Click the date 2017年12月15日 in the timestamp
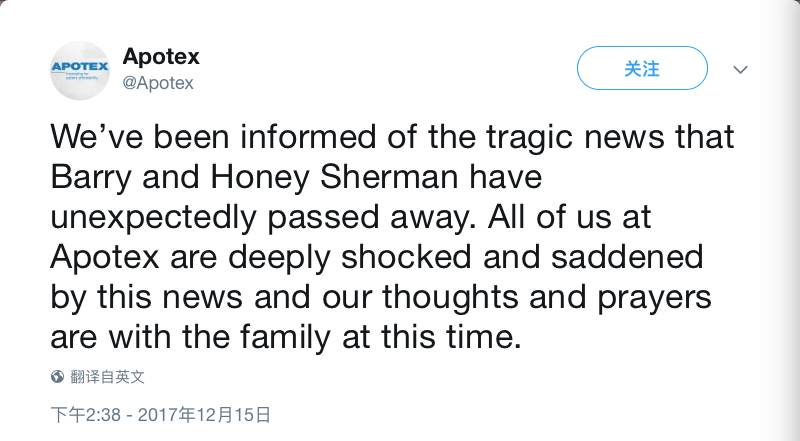 coord(204,414)
